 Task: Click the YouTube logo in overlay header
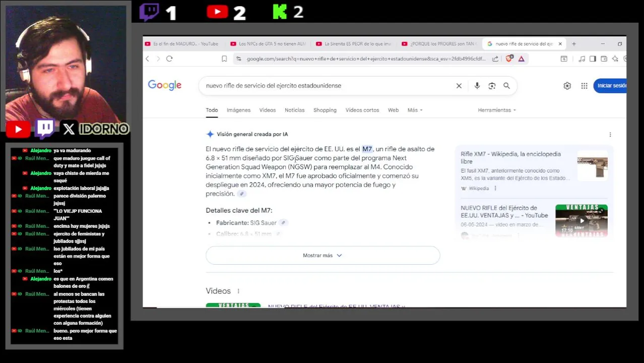coord(217,12)
